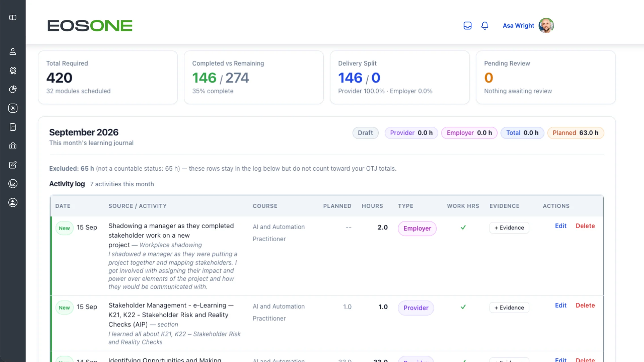Image resolution: width=644 pixels, height=362 pixels.
Task: Click 'Nothing awaiting review' text
Action: 518,91
